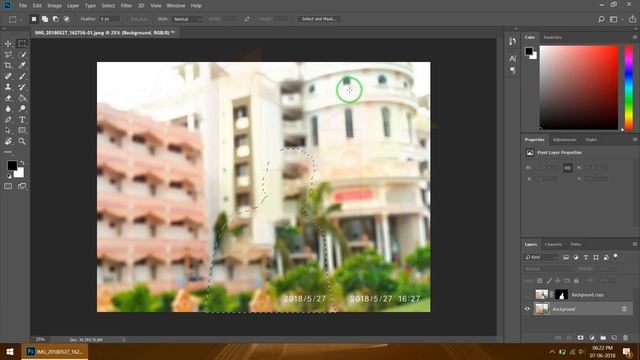Open the Search icon in options bar
Screen dimensions: 640x360
click(x=601, y=19)
